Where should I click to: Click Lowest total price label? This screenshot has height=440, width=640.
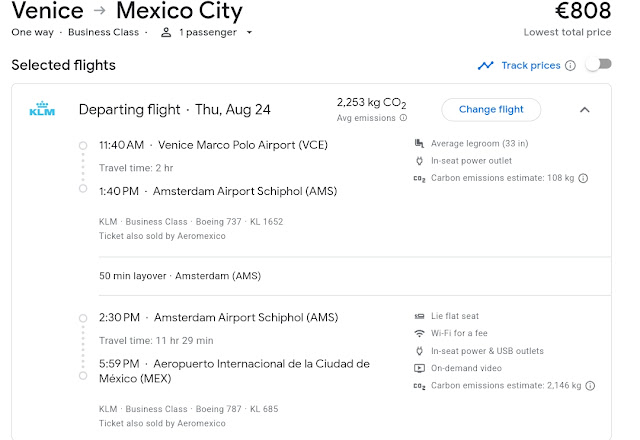pyautogui.click(x=567, y=32)
